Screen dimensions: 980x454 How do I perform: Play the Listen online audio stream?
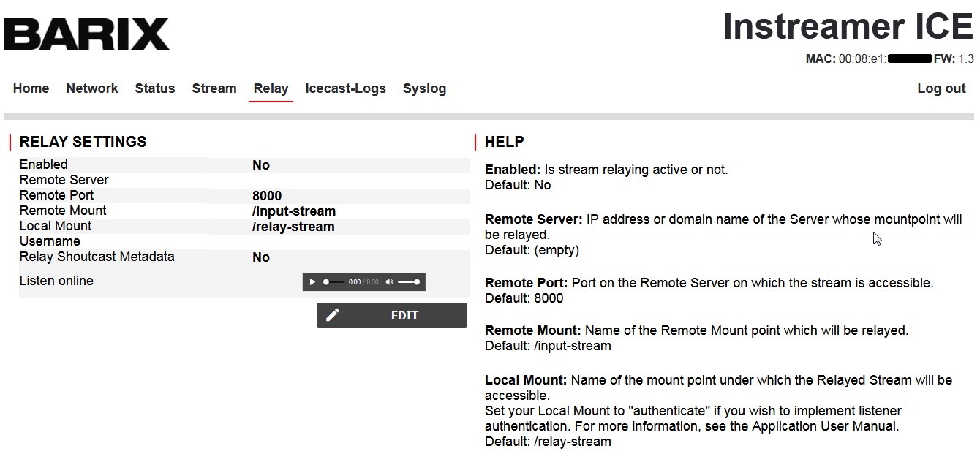click(x=312, y=282)
